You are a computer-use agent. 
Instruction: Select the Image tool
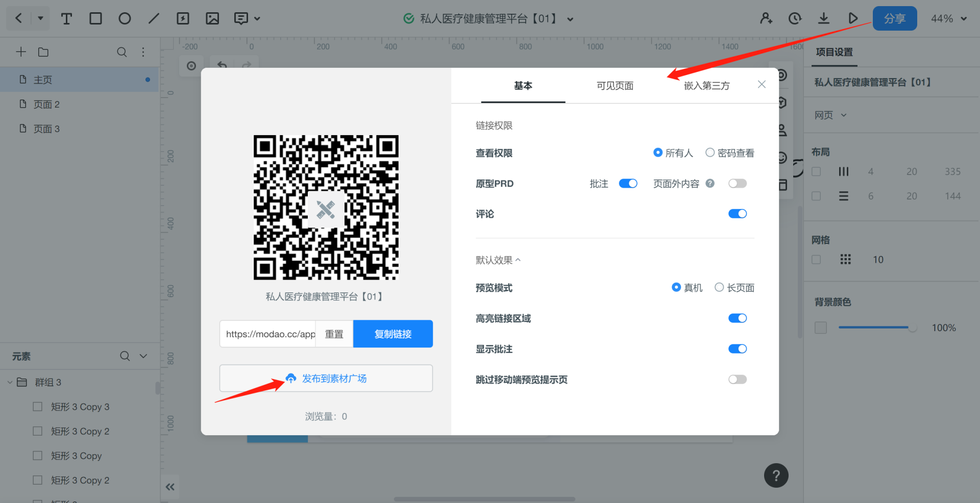tap(212, 19)
